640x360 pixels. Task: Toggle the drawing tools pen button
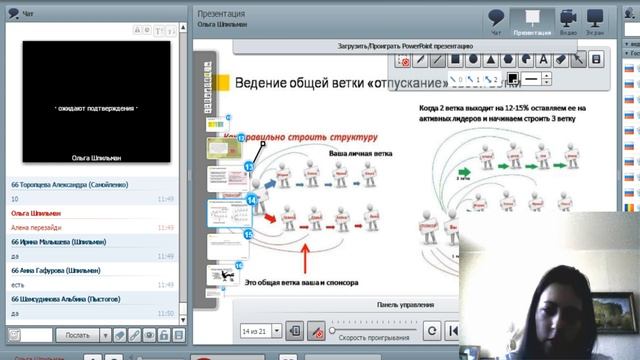tap(316, 331)
